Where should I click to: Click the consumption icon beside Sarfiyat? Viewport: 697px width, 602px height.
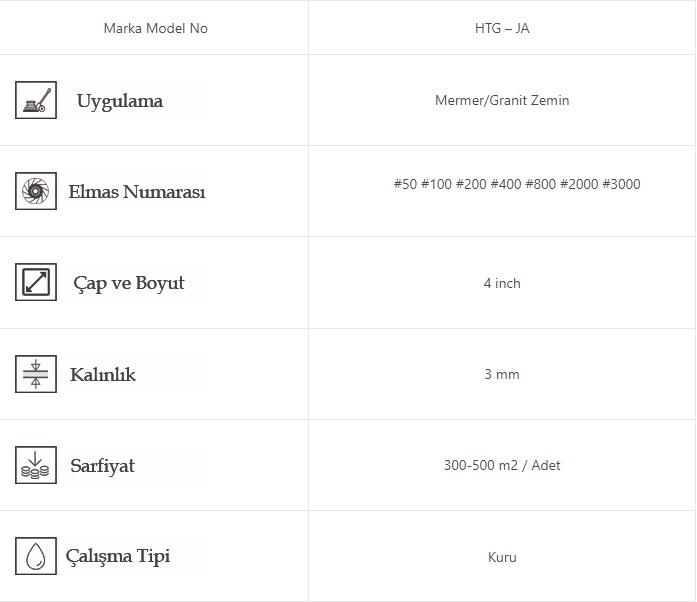coord(36,465)
